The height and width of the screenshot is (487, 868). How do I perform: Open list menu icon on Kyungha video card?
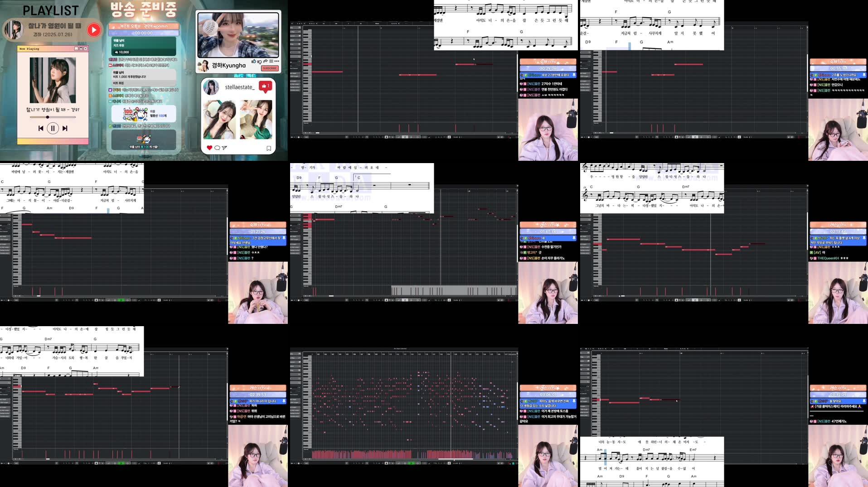[x=271, y=61]
